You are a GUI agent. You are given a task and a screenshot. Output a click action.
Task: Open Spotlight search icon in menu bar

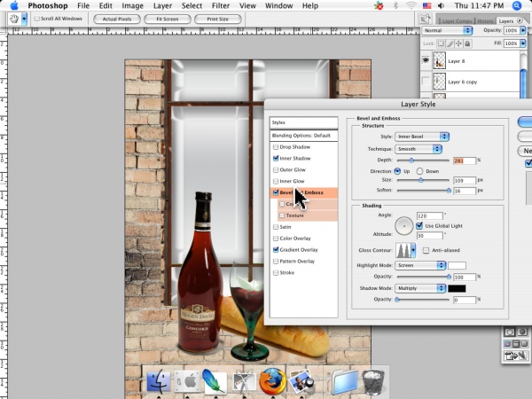pyautogui.click(x=516, y=5)
